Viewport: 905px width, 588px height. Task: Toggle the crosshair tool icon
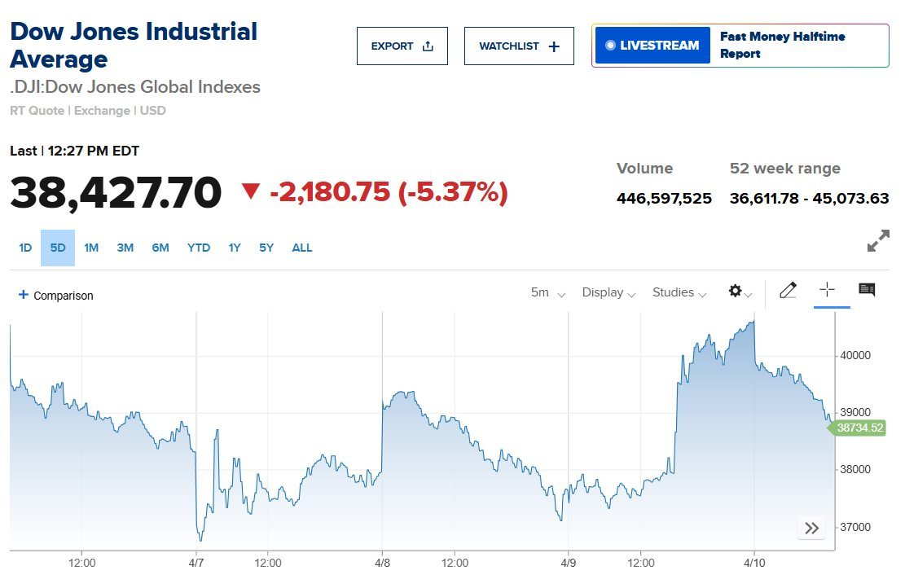[x=827, y=290]
